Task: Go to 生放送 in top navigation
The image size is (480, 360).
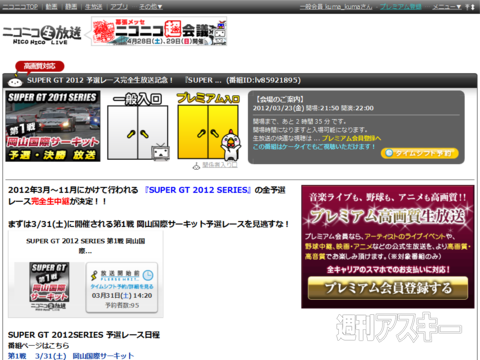Action: [93, 6]
